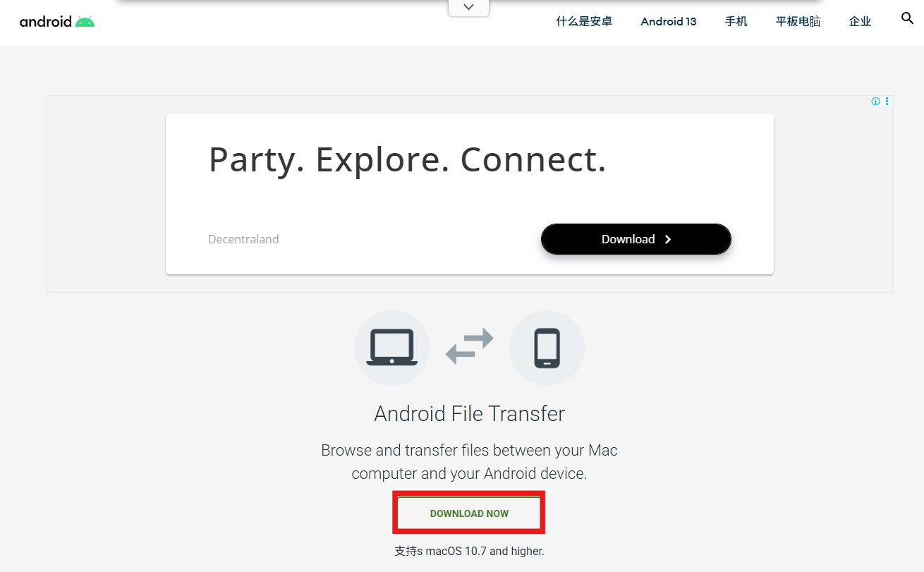This screenshot has width=924, height=572.
Task: Open the 什么是安卓 menu item
Action: point(584,21)
